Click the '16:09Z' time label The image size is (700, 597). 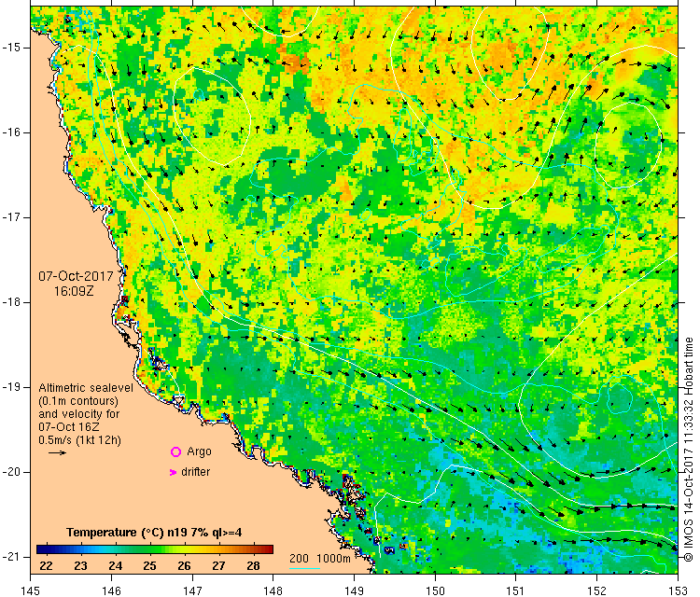point(74,291)
